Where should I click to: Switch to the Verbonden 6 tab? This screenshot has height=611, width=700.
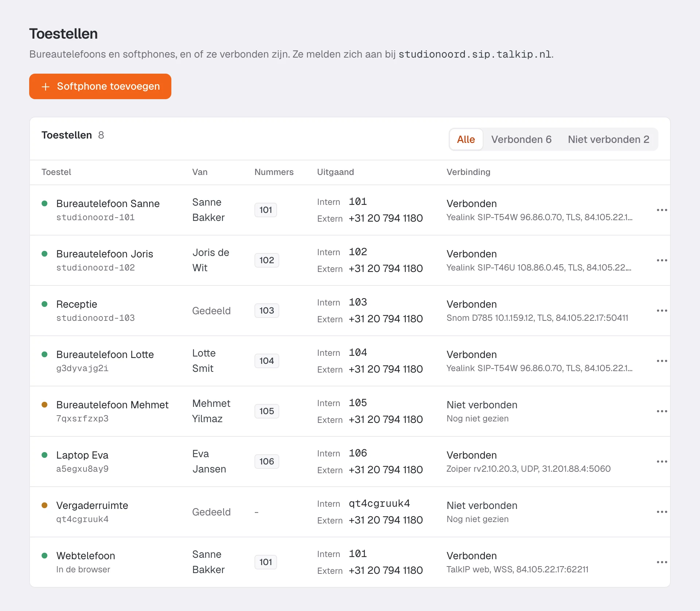pyautogui.click(x=521, y=139)
